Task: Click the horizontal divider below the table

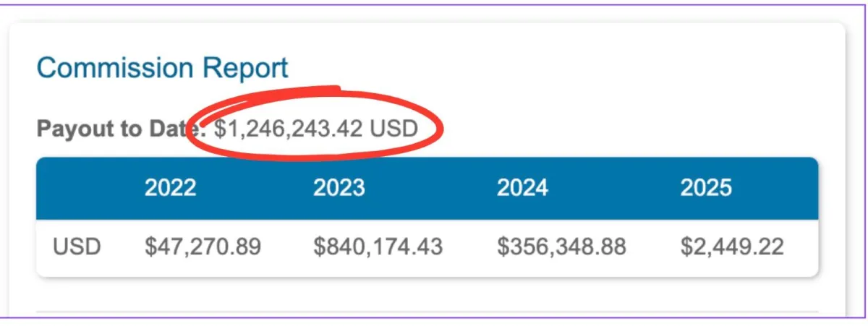Action: [427, 314]
